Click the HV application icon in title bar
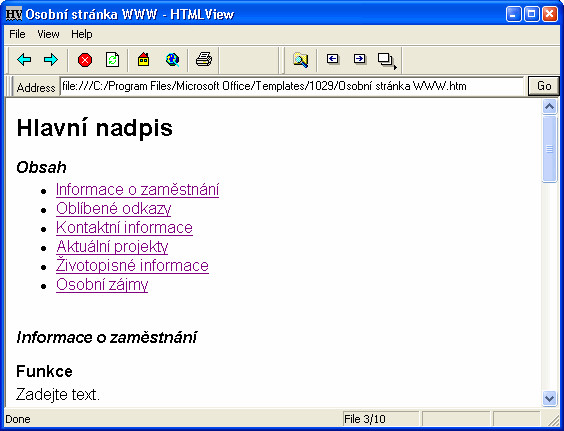This screenshot has width=564, height=431. coord(14,14)
